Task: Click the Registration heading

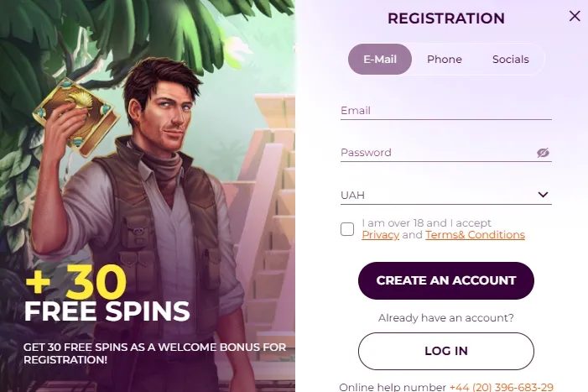Action: tap(445, 18)
